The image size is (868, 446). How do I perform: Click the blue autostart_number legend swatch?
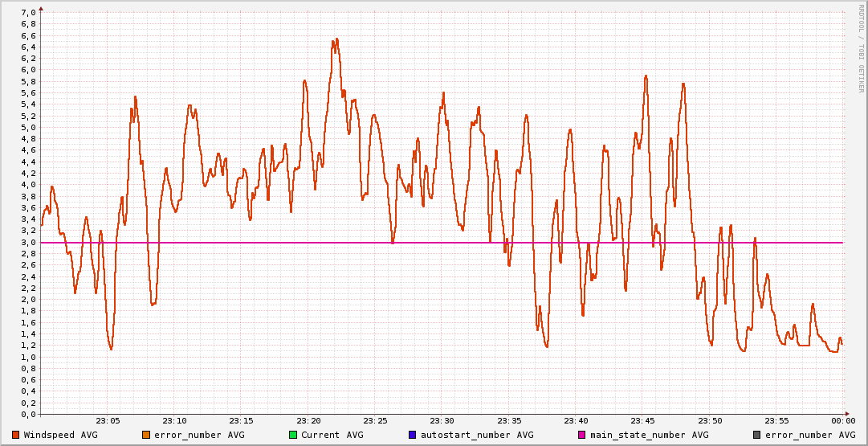click(x=413, y=435)
